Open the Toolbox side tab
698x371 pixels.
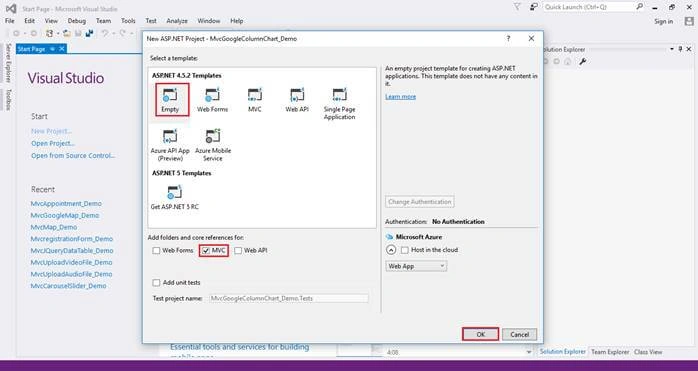[8, 99]
